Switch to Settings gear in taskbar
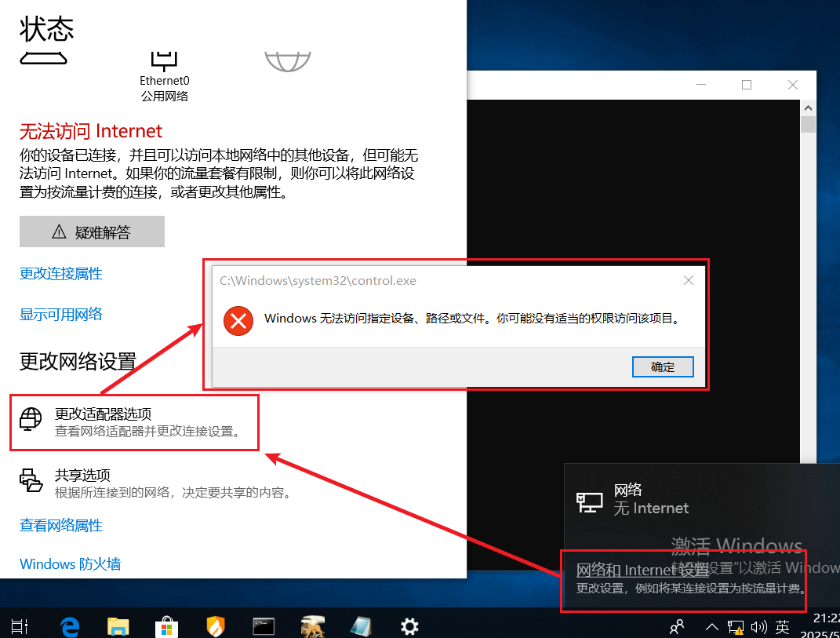840x638 pixels. [410, 625]
